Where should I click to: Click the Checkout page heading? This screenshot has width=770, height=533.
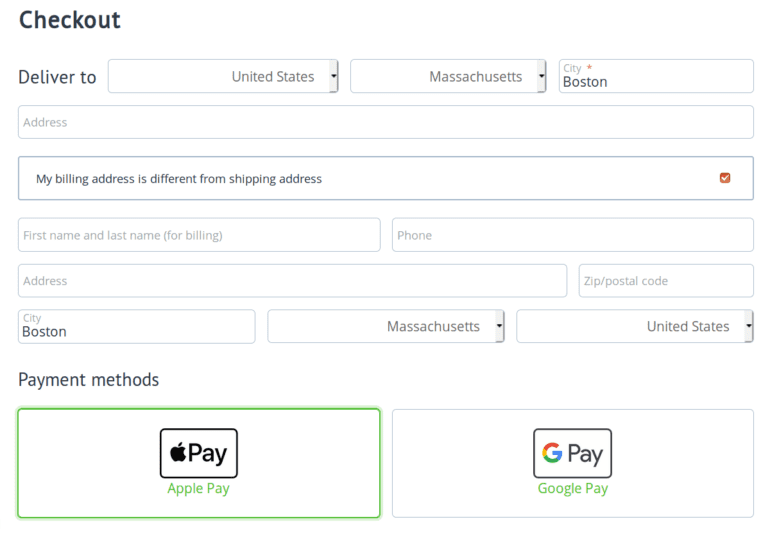tap(69, 19)
